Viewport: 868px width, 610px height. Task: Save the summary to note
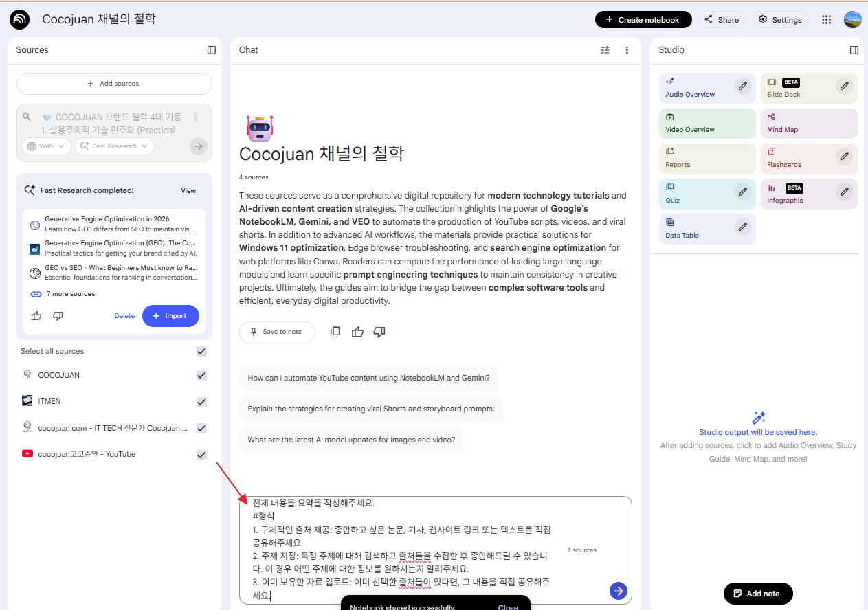click(x=277, y=332)
